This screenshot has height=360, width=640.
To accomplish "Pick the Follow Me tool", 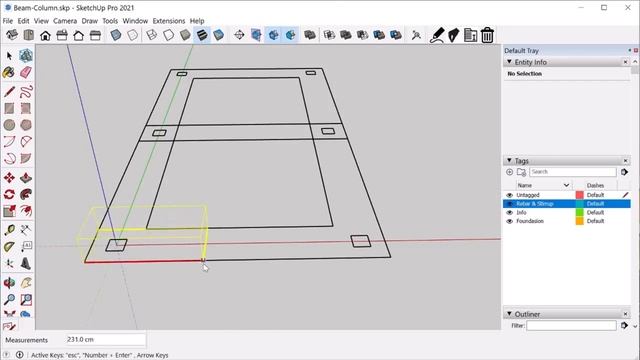I will tap(26, 194).
